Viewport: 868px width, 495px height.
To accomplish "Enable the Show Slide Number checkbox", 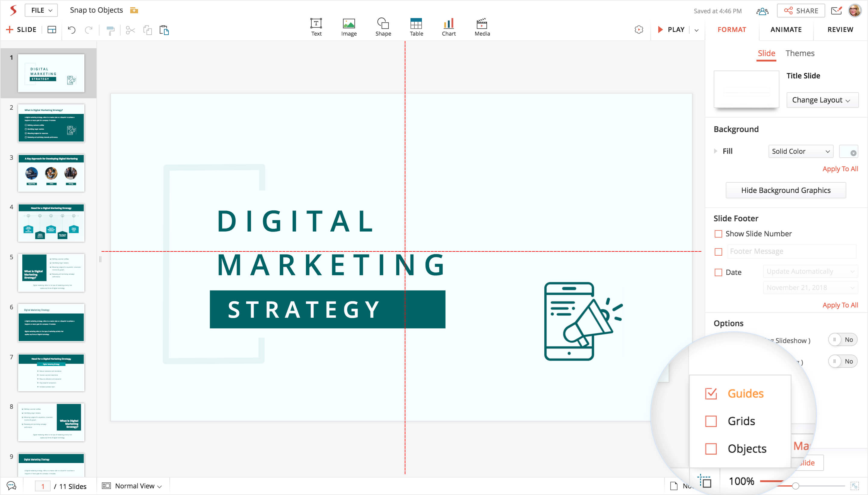I will 718,234.
